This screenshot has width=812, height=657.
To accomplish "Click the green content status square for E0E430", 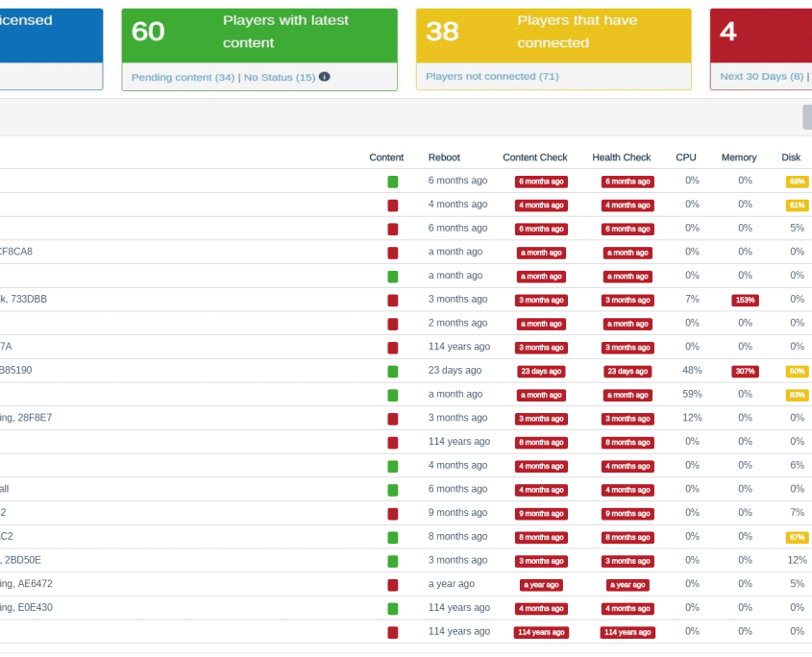I will 392,608.
